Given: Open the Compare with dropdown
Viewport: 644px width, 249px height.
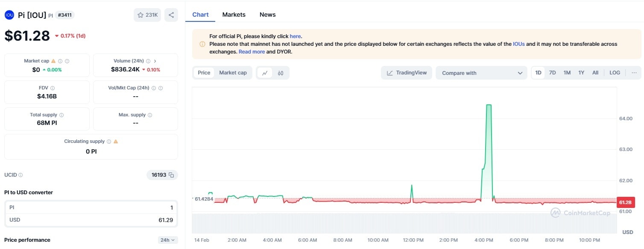Looking at the screenshot, I should pyautogui.click(x=481, y=73).
